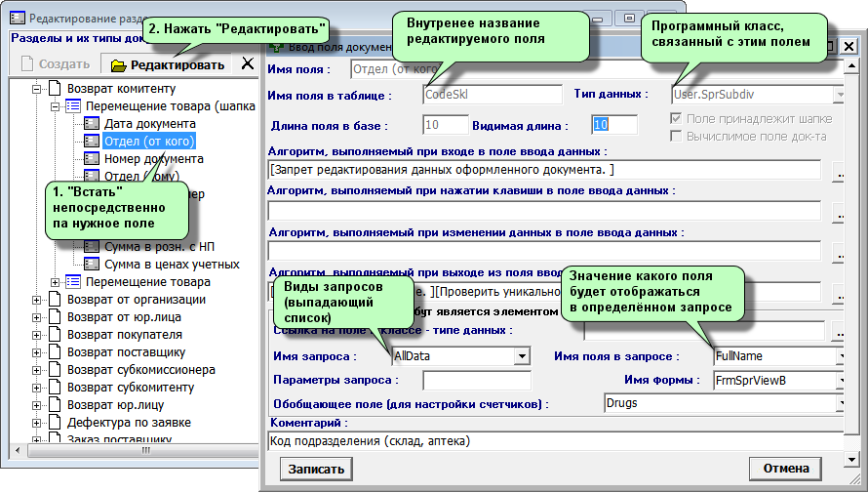Image resolution: width=868 pixels, height=493 pixels.
Task: Click the Записать button
Action: click(316, 470)
